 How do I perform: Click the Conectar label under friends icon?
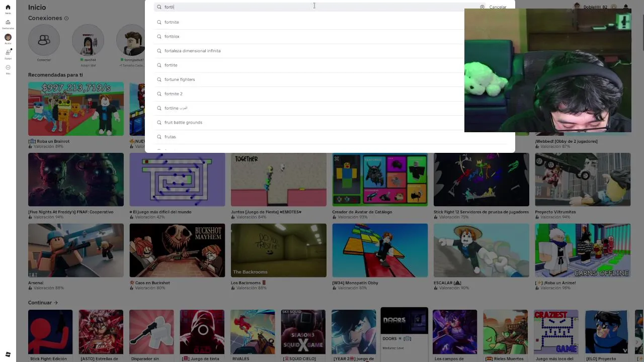[x=44, y=60]
